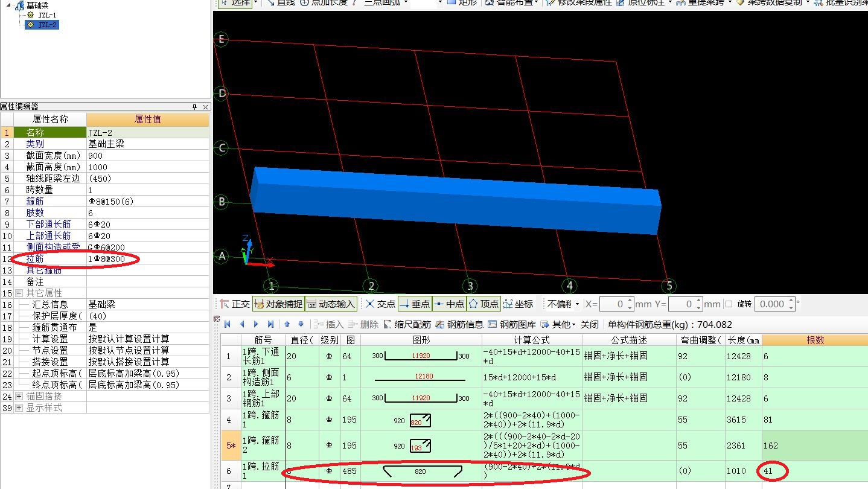Jump to last rebar record arrow
The width and height of the screenshot is (868, 489).
point(270,324)
